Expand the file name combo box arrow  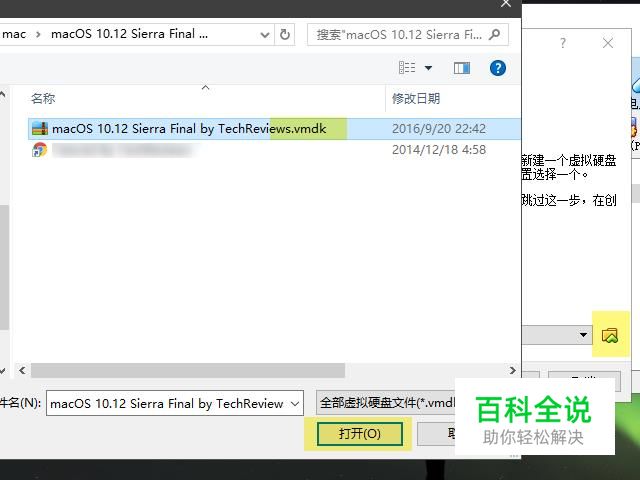coord(295,404)
